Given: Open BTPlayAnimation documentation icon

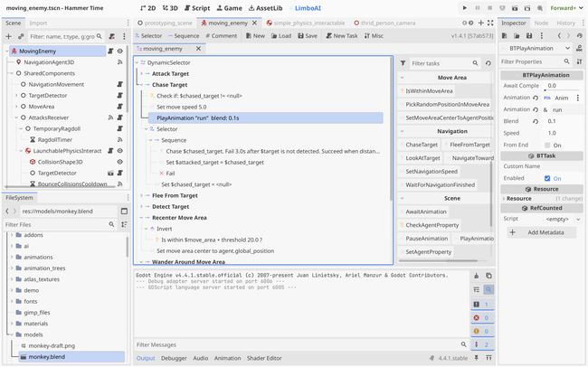Looking at the screenshot, I should click(579, 48).
